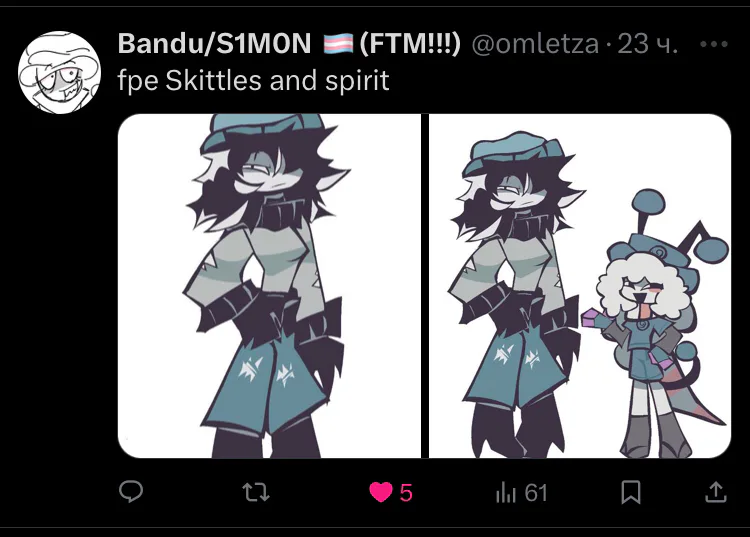Click the blue shorts in left image

click(268, 380)
